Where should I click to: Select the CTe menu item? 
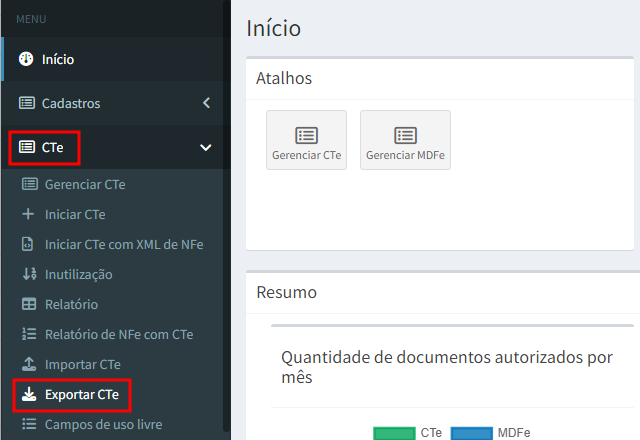(52, 147)
